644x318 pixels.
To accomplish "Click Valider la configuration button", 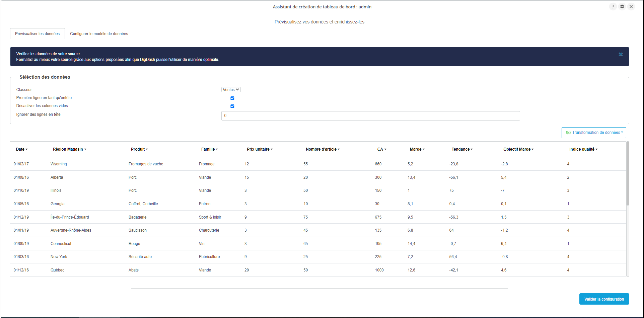I will (604, 299).
